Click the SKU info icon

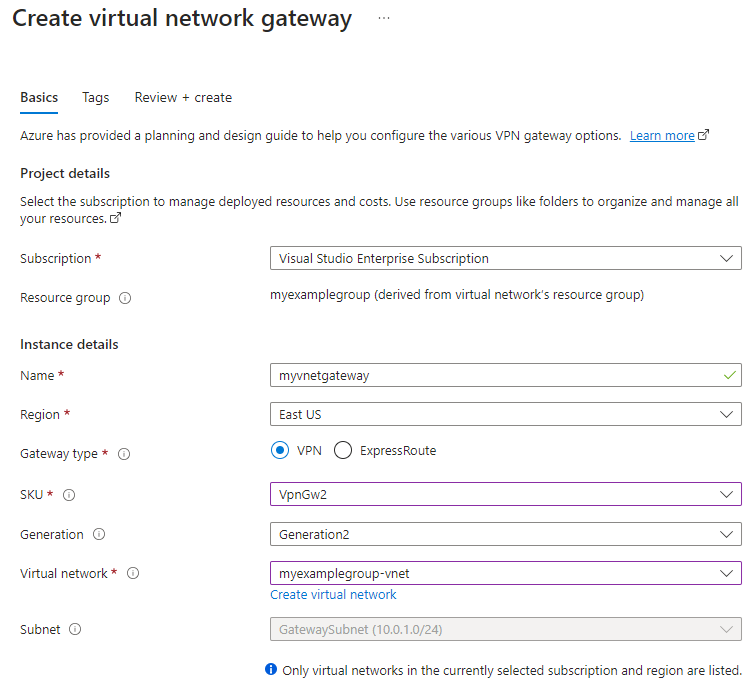(70, 494)
